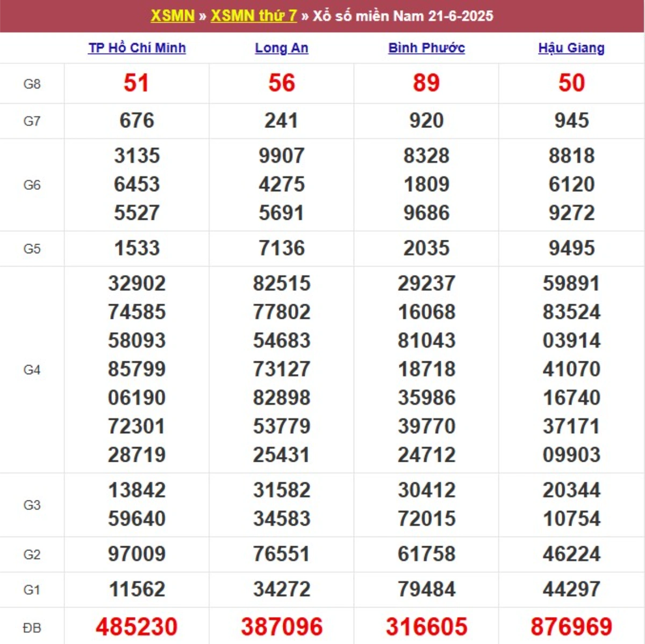This screenshot has width=645, height=644.
Task: Select G3 number 72015
Action: tap(427, 519)
